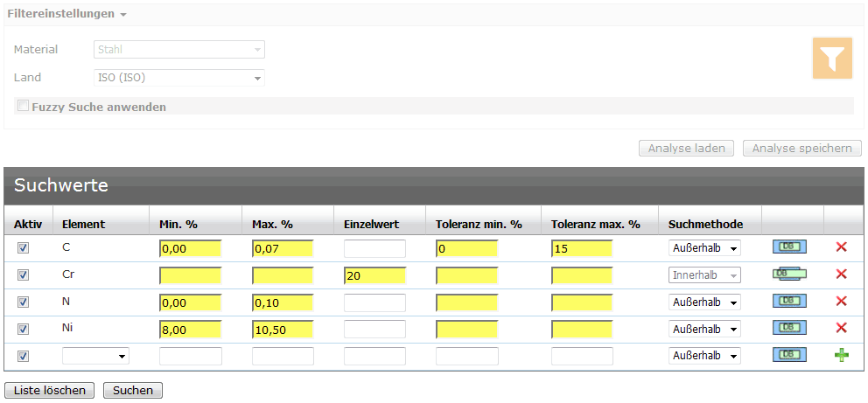Open the Element dropdown in the empty row
The image size is (868, 403).
point(95,356)
